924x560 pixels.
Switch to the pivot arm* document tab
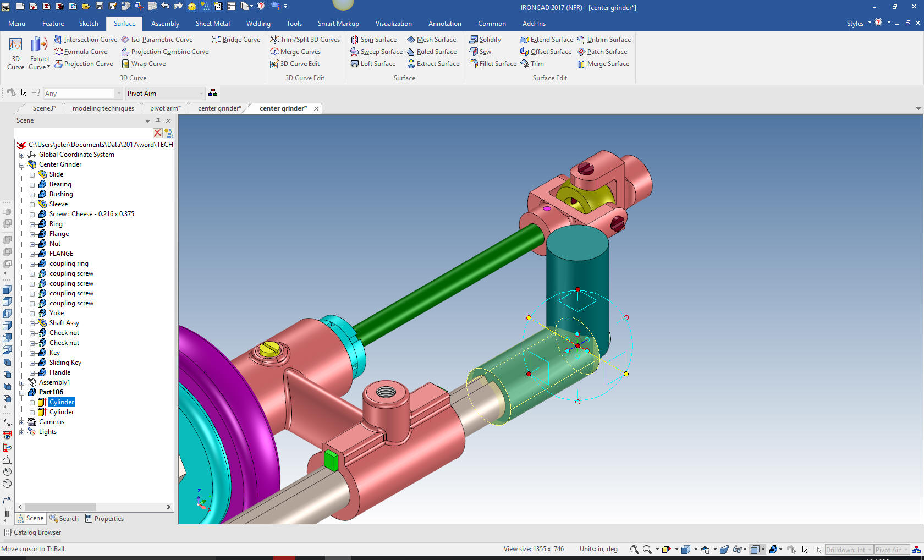165,108
